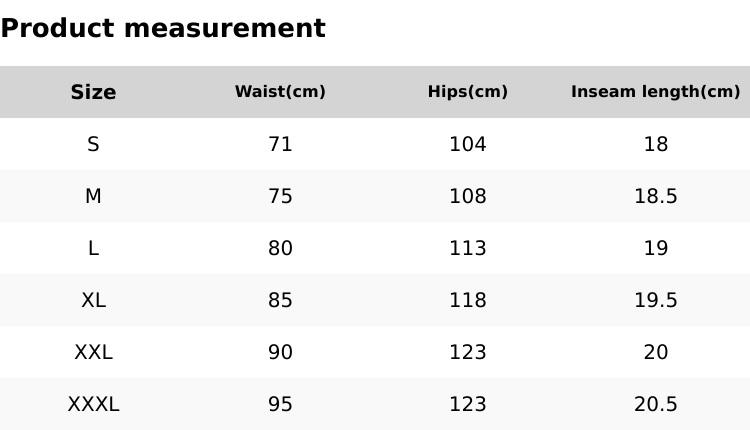The image size is (750, 430).
Task: Select the L size row label
Action: (x=93, y=248)
